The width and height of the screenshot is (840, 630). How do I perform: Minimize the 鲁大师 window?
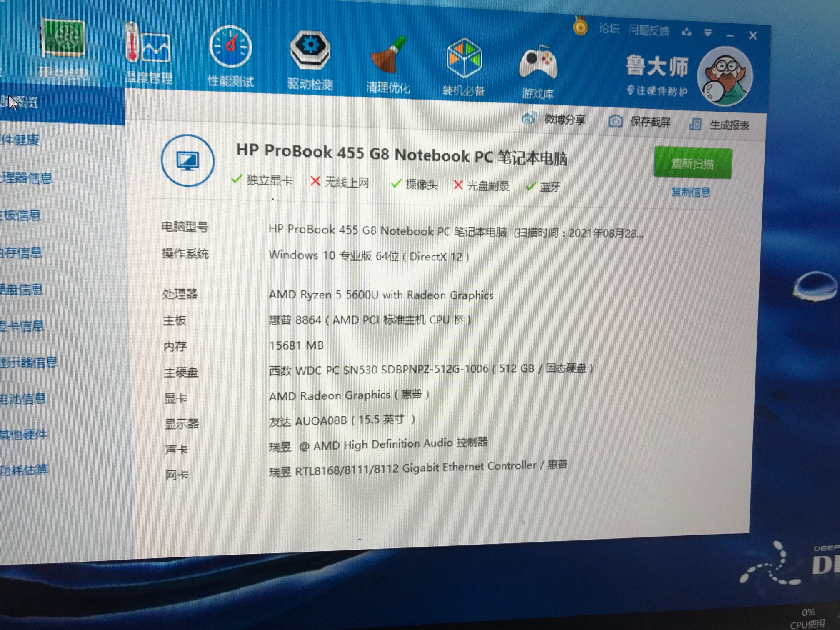coord(730,35)
